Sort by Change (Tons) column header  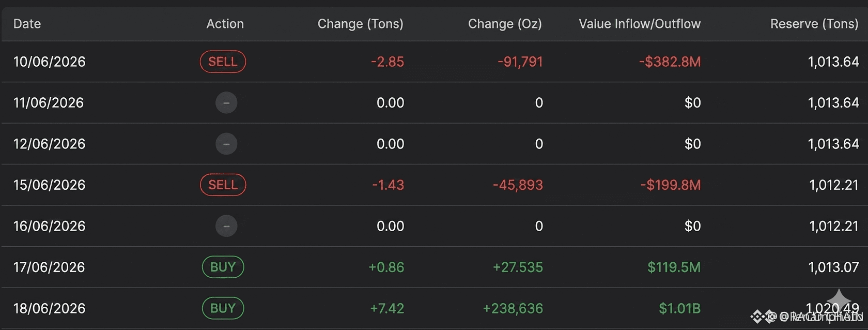pyautogui.click(x=360, y=24)
